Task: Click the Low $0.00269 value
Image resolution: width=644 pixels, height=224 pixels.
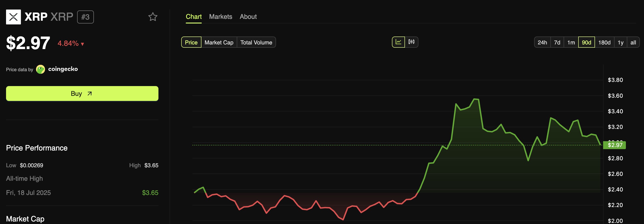Action: point(32,165)
